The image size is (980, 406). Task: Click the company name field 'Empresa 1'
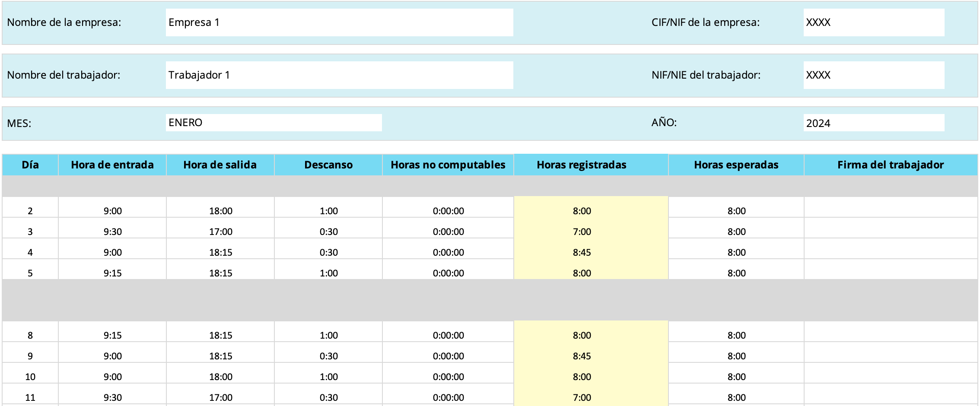[x=339, y=22]
